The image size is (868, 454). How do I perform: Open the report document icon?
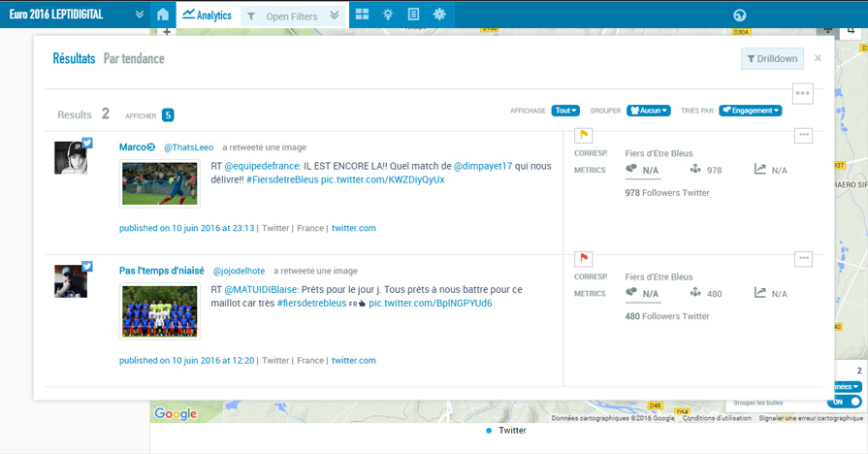(x=413, y=15)
